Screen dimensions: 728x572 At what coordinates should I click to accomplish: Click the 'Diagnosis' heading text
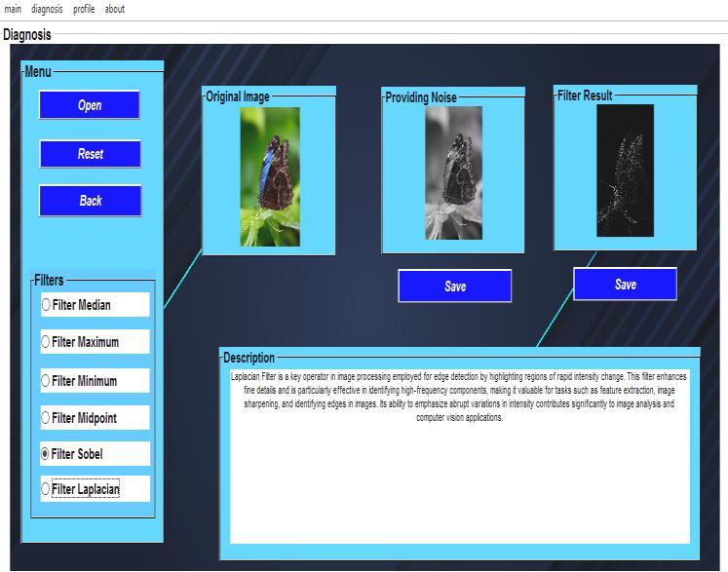click(x=27, y=35)
